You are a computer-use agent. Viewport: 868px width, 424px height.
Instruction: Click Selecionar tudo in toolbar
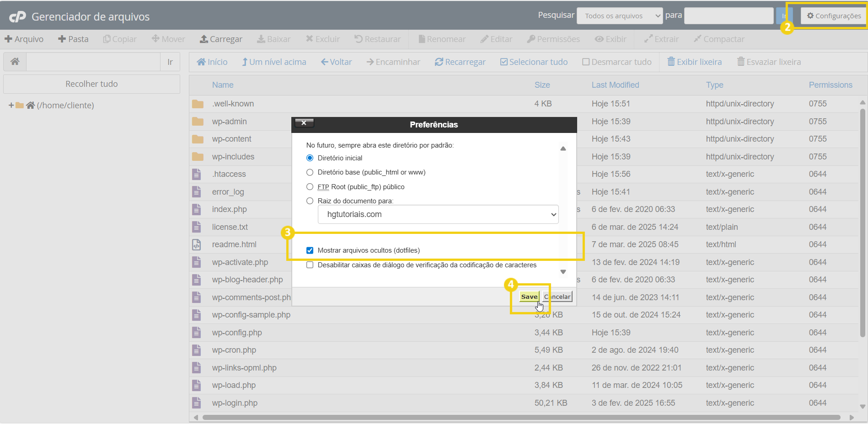pyautogui.click(x=534, y=62)
